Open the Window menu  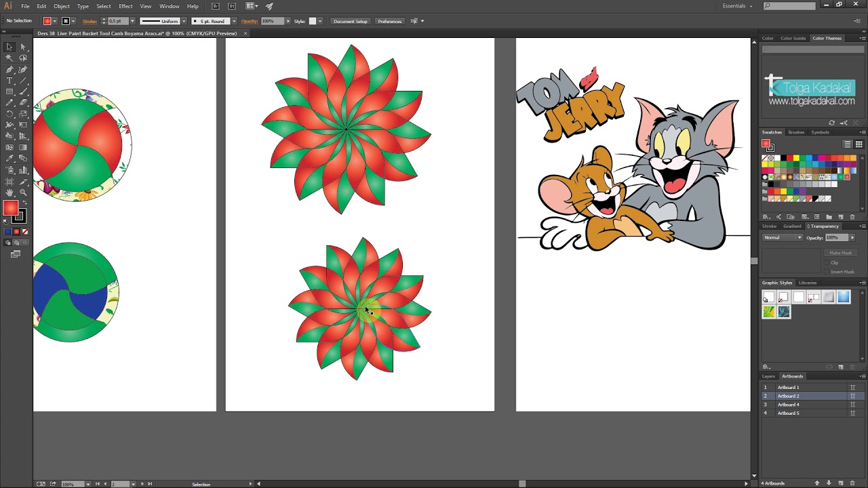pos(169,6)
